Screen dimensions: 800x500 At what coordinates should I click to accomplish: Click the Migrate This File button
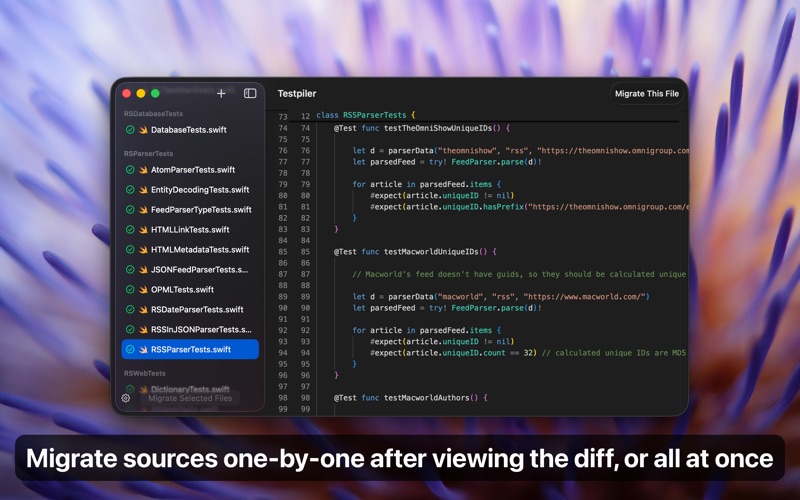pyautogui.click(x=646, y=93)
